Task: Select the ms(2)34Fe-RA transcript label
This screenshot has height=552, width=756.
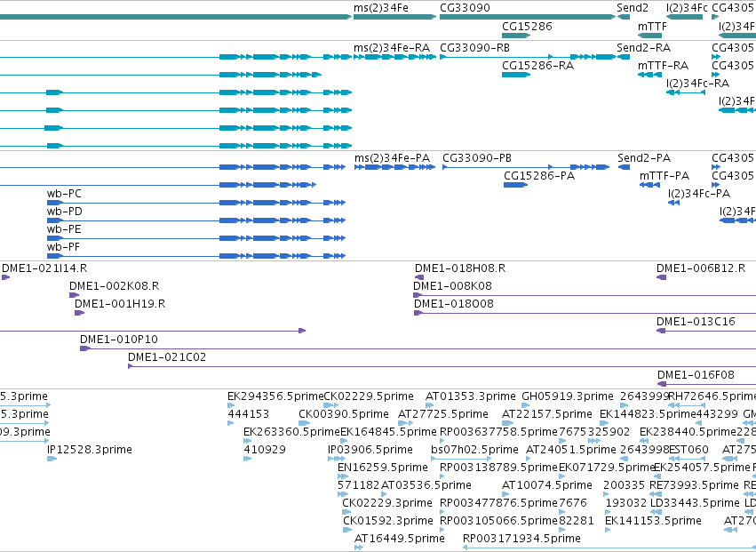Action: (392, 48)
